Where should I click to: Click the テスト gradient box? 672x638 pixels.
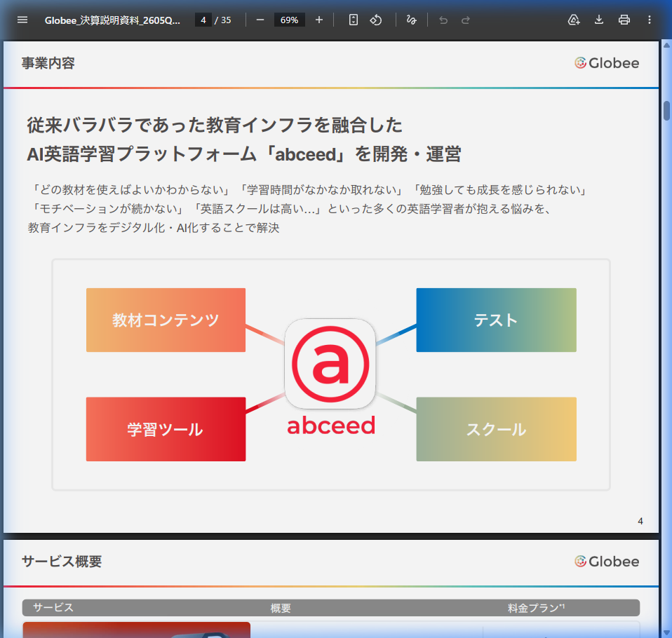click(496, 320)
